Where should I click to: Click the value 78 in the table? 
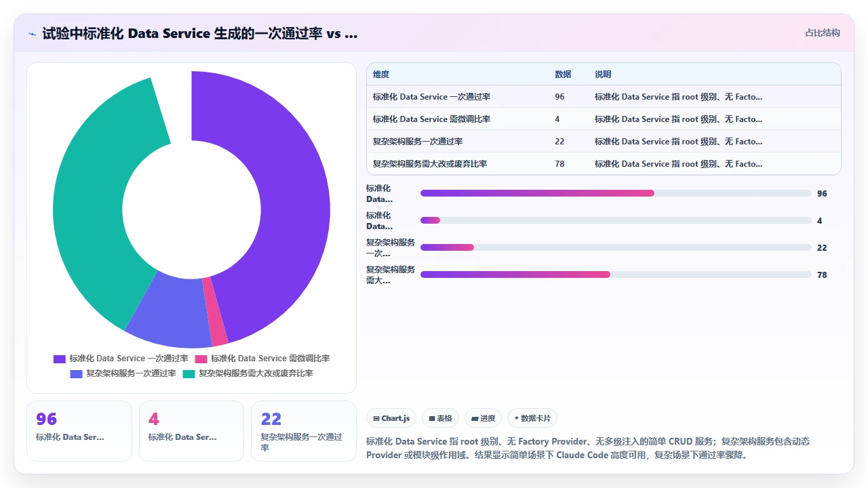[x=559, y=164]
